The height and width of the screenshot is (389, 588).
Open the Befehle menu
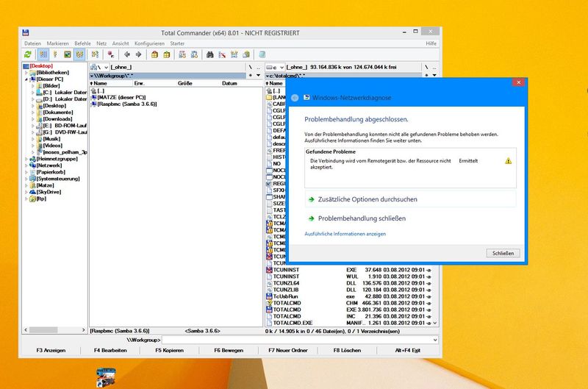tap(82, 43)
